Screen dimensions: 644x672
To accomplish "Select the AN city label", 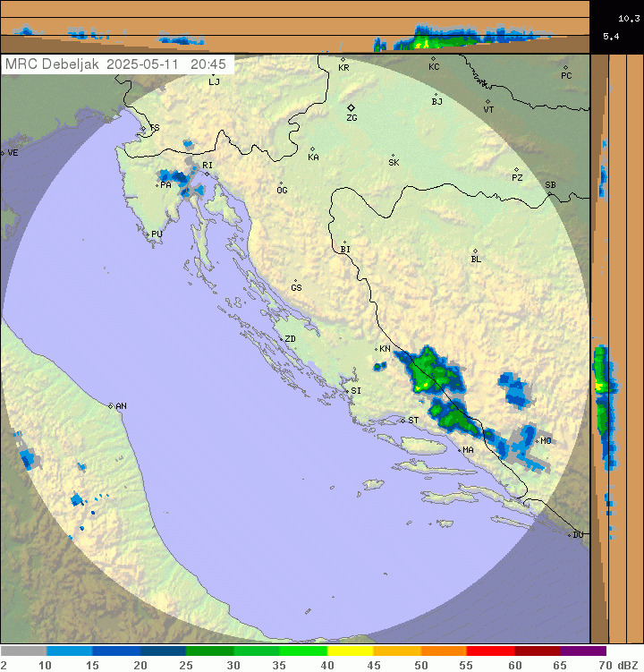I will coord(122,406).
